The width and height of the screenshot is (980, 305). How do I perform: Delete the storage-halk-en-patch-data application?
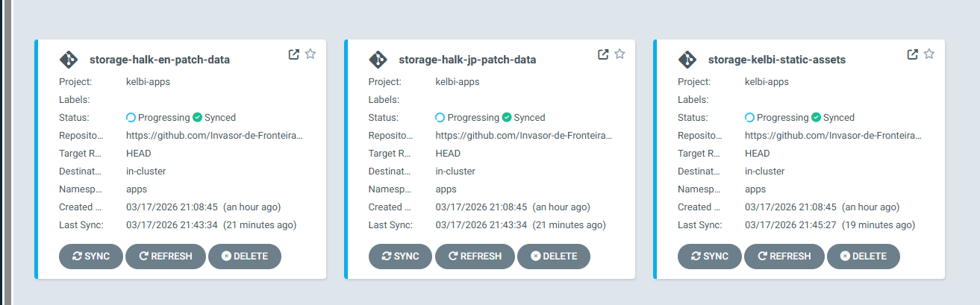coord(245,256)
